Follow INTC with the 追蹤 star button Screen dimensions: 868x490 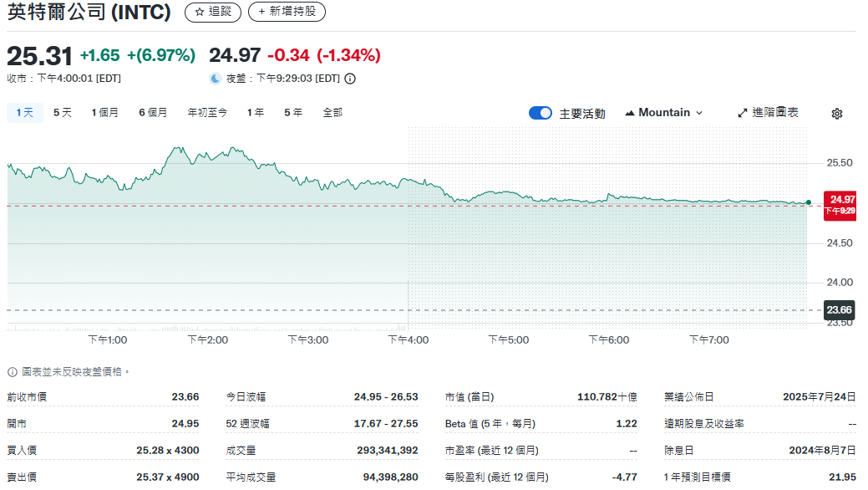(213, 12)
